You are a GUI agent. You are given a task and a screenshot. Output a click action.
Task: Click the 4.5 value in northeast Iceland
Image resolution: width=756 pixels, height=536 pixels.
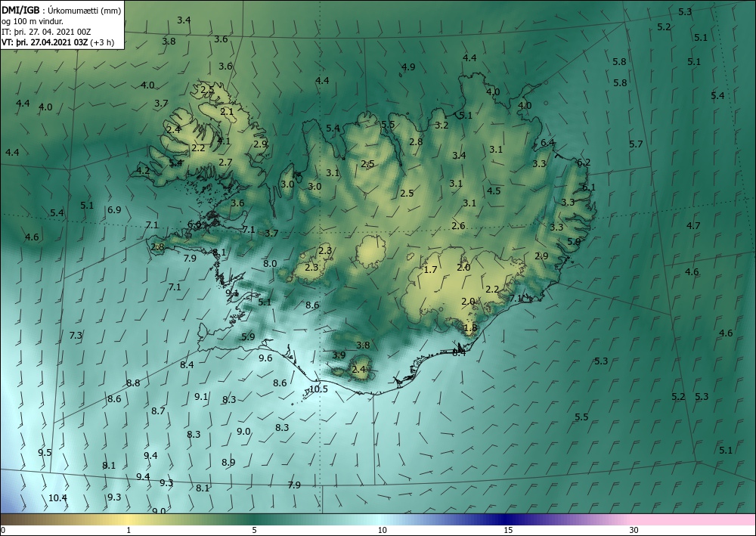click(x=494, y=191)
